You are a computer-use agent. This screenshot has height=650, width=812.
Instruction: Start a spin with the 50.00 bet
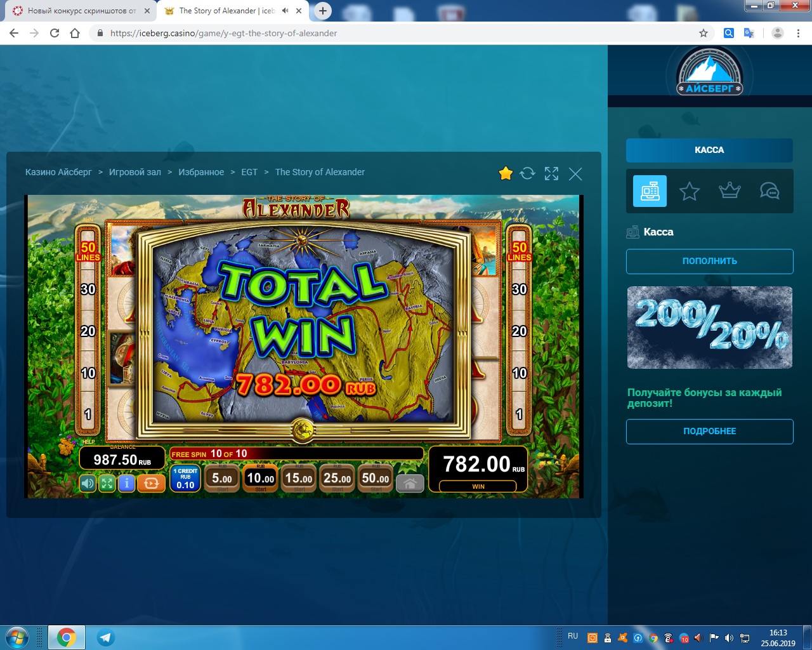tap(376, 479)
